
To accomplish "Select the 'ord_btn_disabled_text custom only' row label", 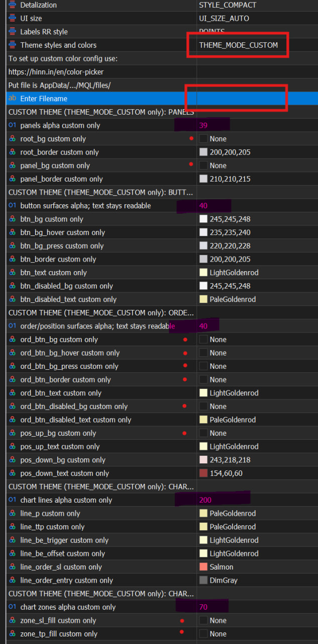I will [x=76, y=420].
